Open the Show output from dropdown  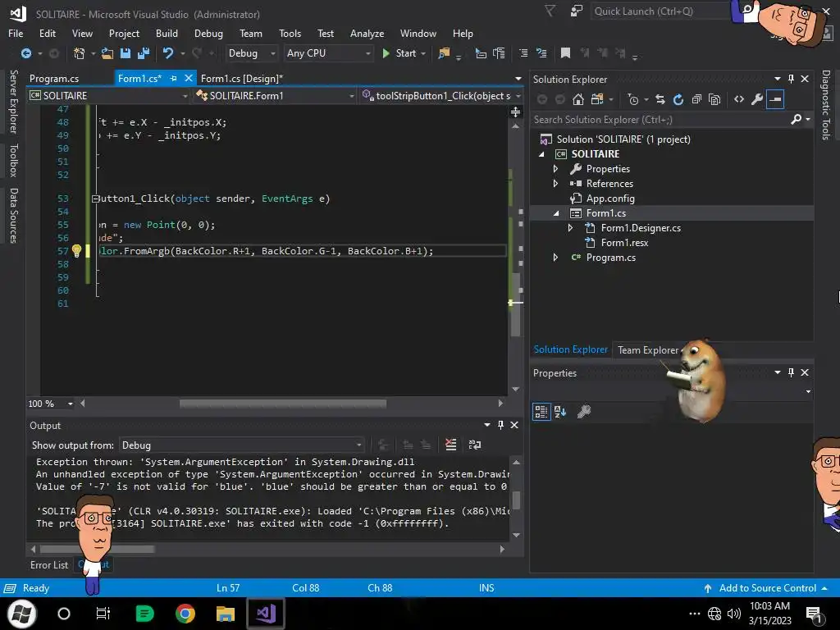point(241,445)
